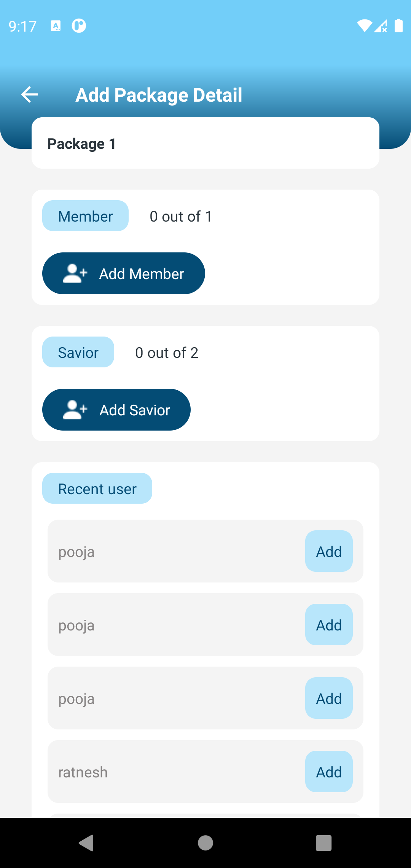The image size is (411, 868).
Task: Add the second pooja user
Action: point(329,625)
